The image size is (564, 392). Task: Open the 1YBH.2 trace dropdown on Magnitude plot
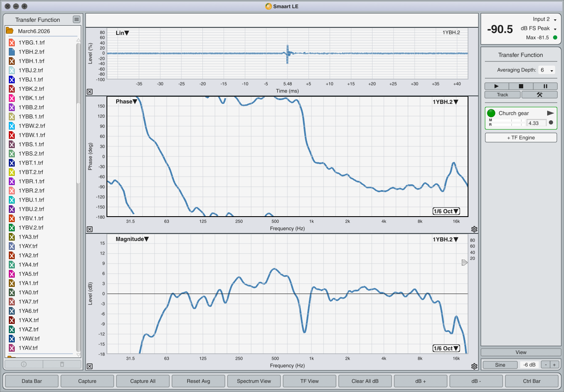[445, 239]
